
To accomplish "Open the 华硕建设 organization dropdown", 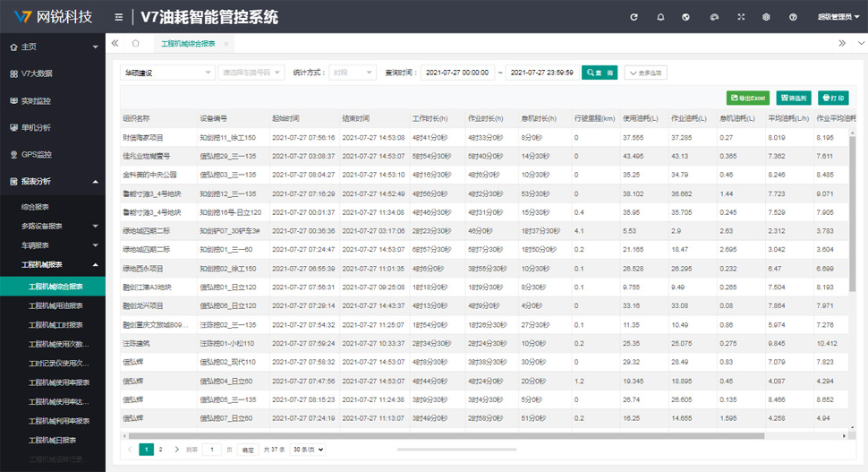I will [167, 73].
